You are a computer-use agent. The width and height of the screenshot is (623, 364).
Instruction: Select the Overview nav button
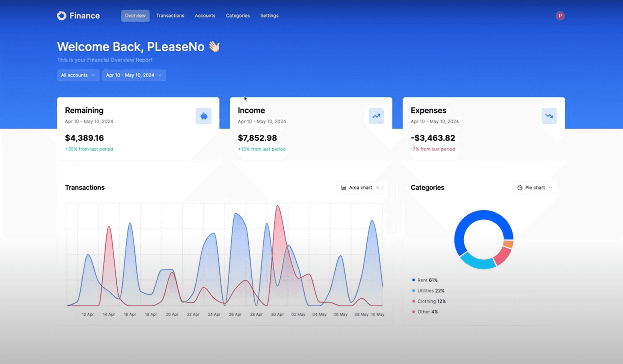tap(135, 16)
